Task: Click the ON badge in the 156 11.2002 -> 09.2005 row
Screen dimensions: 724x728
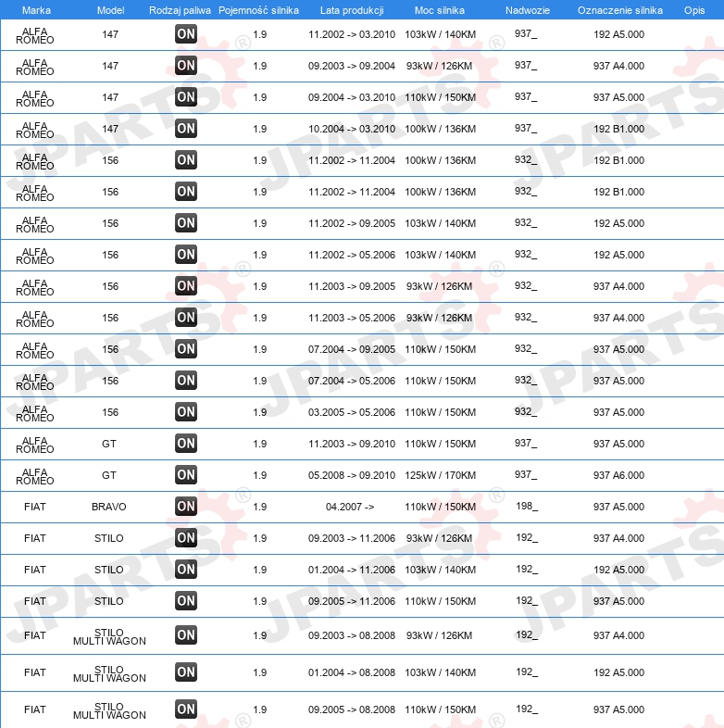Action: coord(186,223)
